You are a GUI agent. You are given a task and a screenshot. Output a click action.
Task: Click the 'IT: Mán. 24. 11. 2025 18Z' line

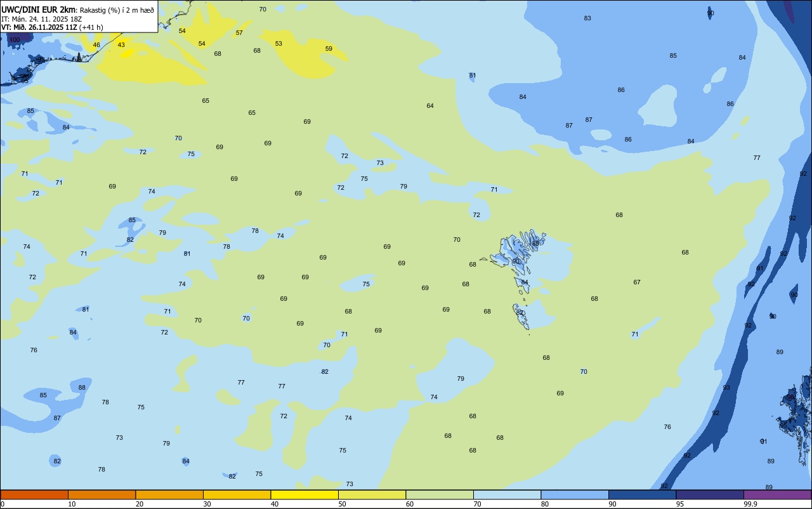click(42, 18)
